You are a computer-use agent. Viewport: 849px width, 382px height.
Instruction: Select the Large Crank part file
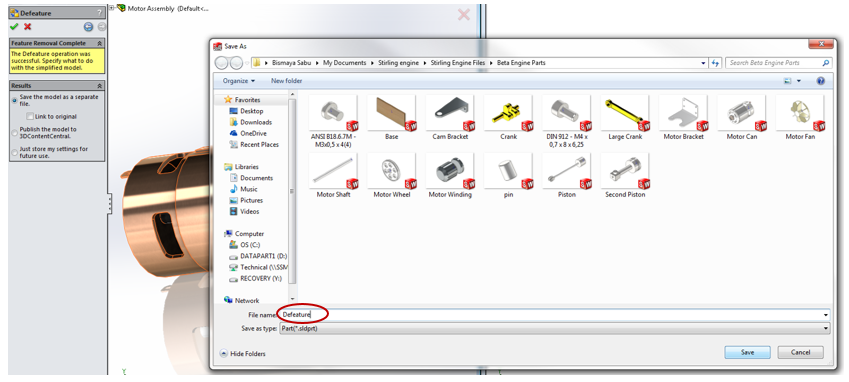point(625,118)
